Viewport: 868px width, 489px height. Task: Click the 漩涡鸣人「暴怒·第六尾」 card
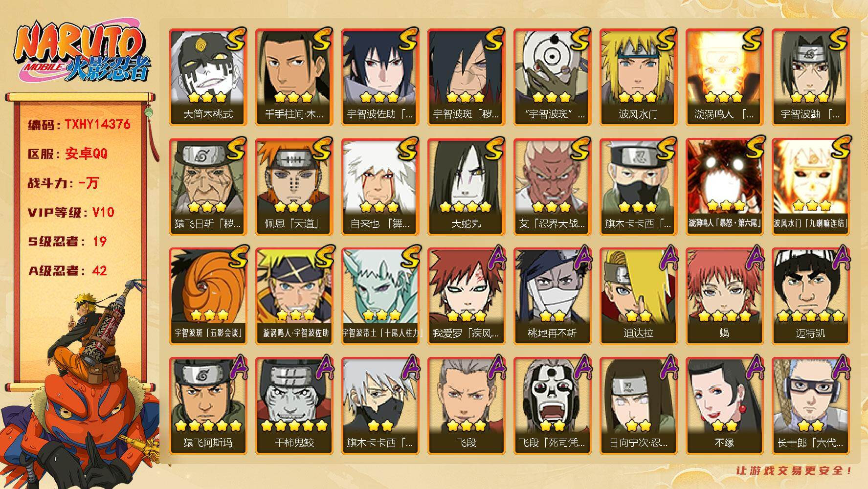click(724, 187)
